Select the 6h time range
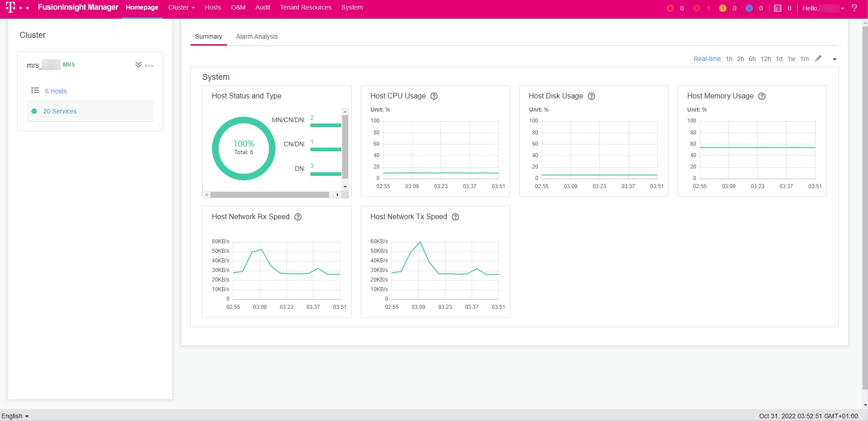Viewport: 868px width, 421px height. 752,59
